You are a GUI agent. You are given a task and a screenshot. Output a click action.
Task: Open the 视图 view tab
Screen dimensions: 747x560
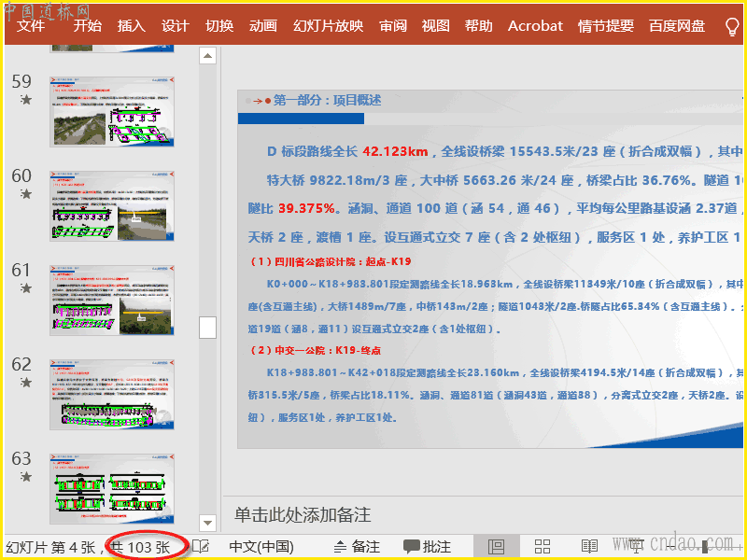tap(435, 26)
